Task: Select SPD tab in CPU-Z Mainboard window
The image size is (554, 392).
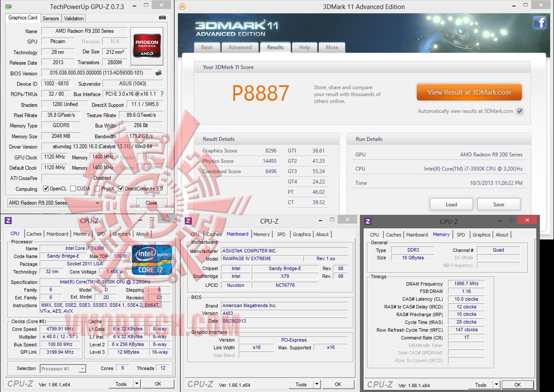Action: click(281, 234)
